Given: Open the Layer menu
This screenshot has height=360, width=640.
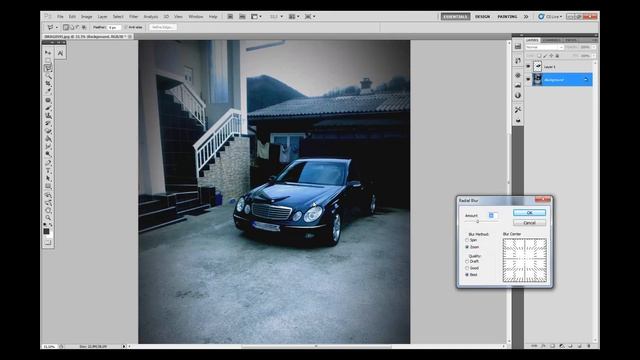Looking at the screenshot, I should pyautogui.click(x=102, y=17).
